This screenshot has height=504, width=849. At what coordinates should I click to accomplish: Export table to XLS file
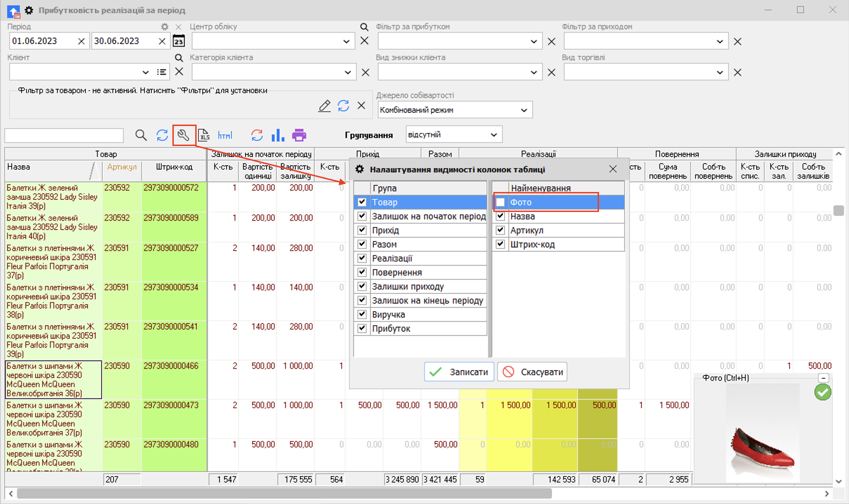pyautogui.click(x=204, y=135)
